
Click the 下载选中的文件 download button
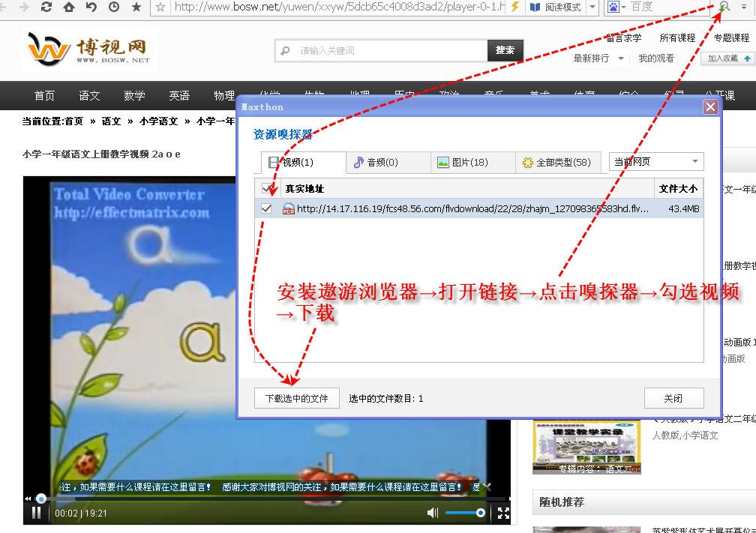click(295, 398)
